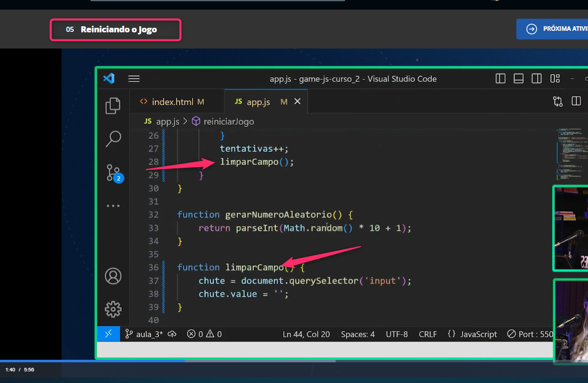Switch to the index.html tab
Image resolution: width=588 pixels, height=383 pixels.
(x=173, y=102)
